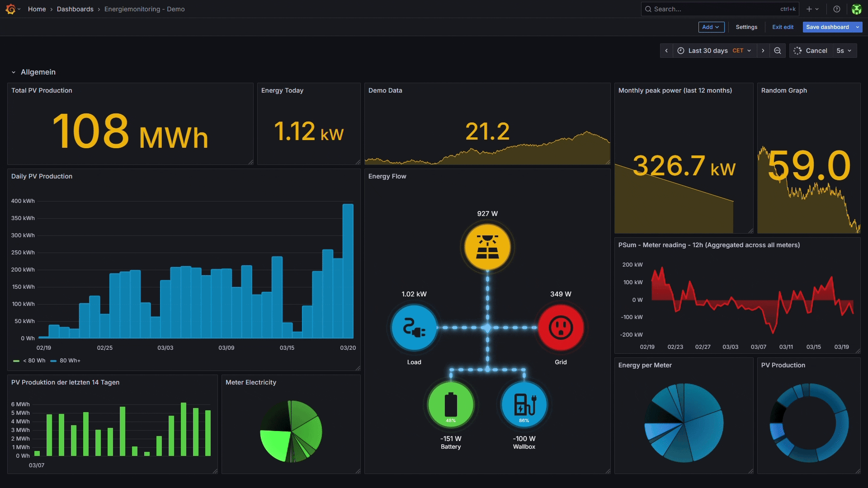Open the 'Last 30 days' time range picker

coord(708,50)
